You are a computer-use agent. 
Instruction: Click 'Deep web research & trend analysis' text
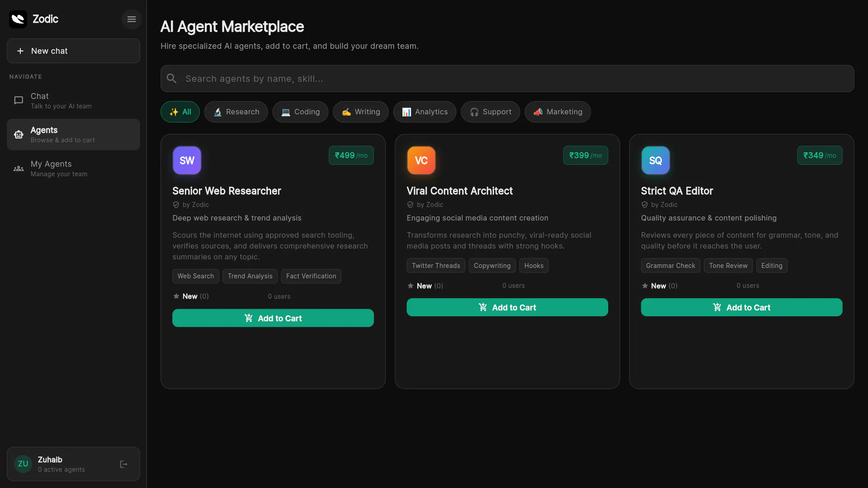click(x=236, y=218)
